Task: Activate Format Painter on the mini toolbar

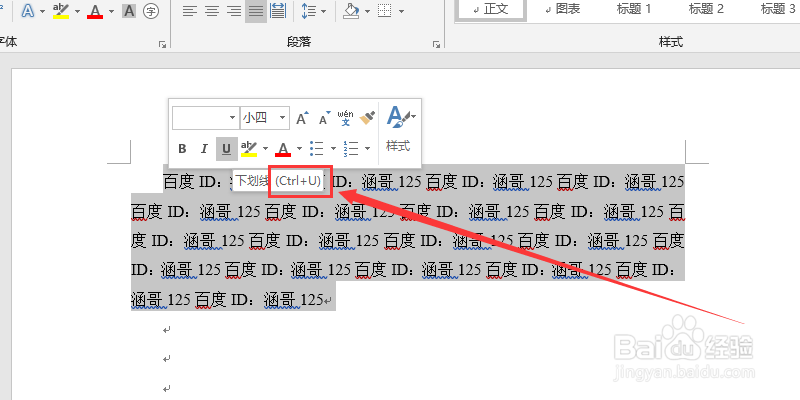Action: tap(367, 118)
